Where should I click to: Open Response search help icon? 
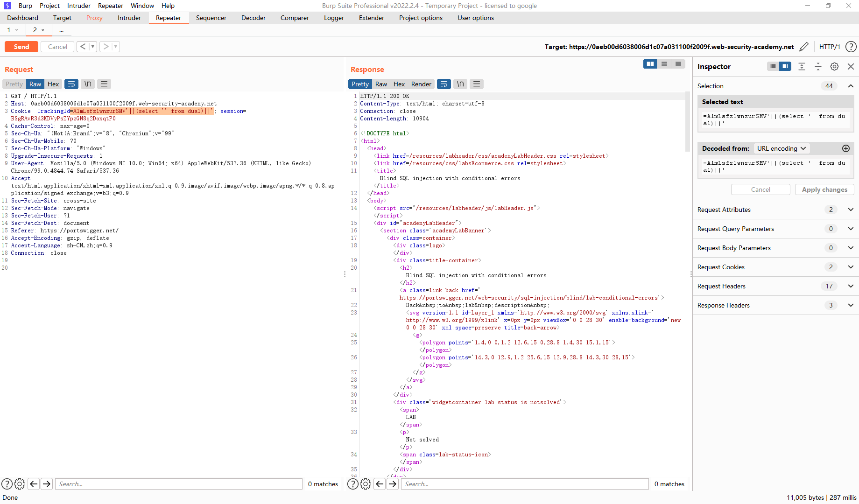point(353,484)
